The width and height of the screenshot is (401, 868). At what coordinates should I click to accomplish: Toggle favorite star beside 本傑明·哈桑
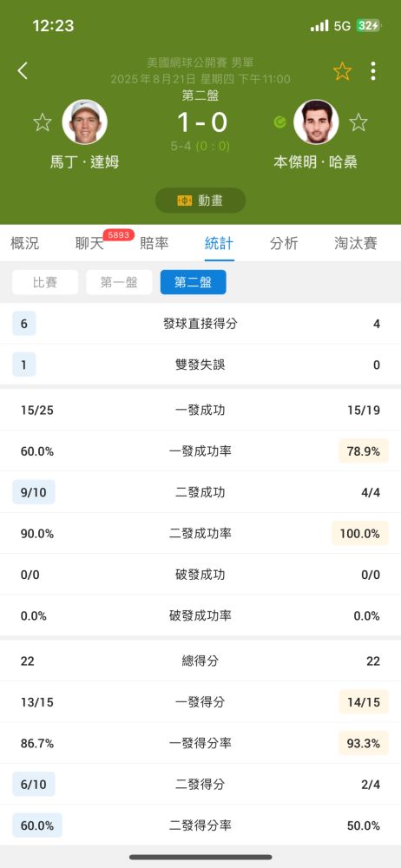click(358, 122)
